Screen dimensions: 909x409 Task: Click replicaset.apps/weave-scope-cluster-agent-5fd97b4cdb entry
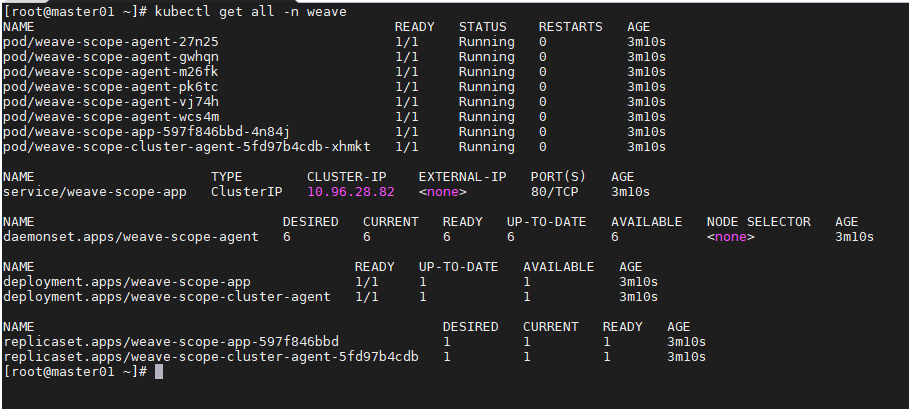211,357
